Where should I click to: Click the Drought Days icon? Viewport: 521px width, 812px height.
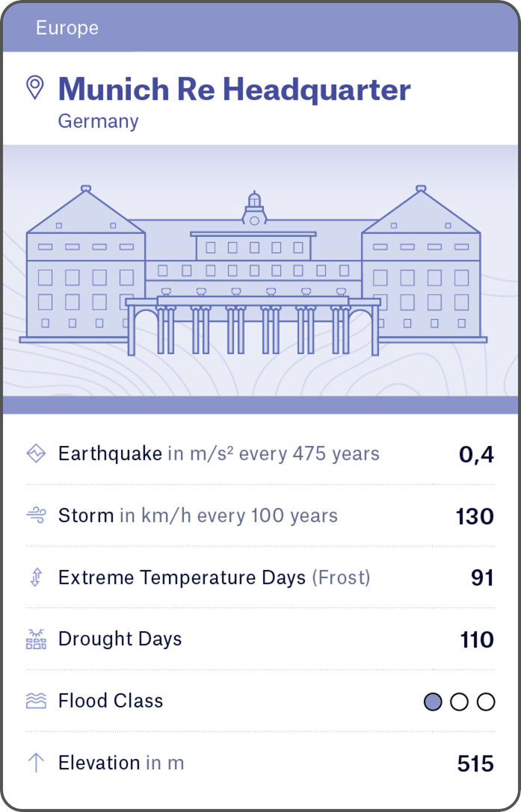pos(36,639)
